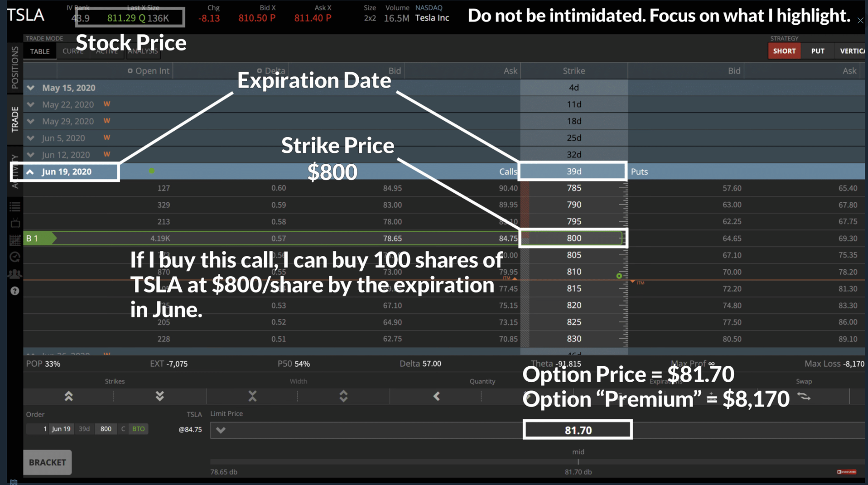Collapse the Jun 19, 2020 expiration row
This screenshot has height=485, width=868.
tap(30, 171)
